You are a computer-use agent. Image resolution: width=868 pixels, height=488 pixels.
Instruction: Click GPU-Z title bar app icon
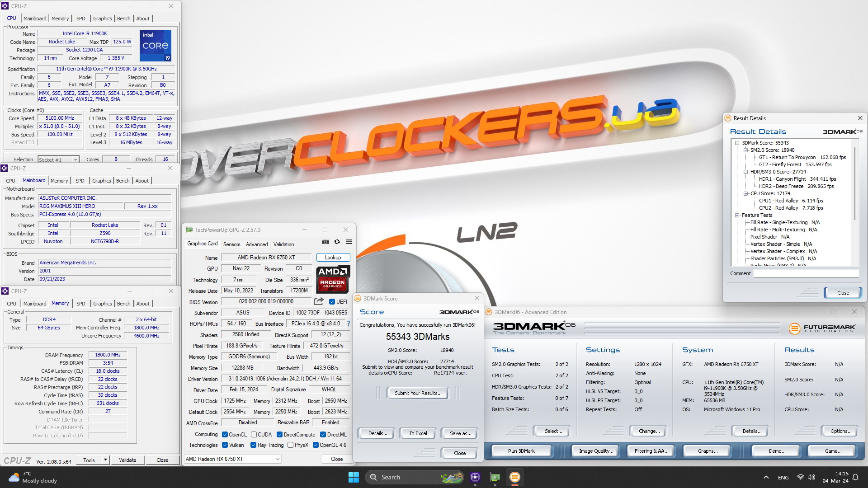(x=189, y=230)
